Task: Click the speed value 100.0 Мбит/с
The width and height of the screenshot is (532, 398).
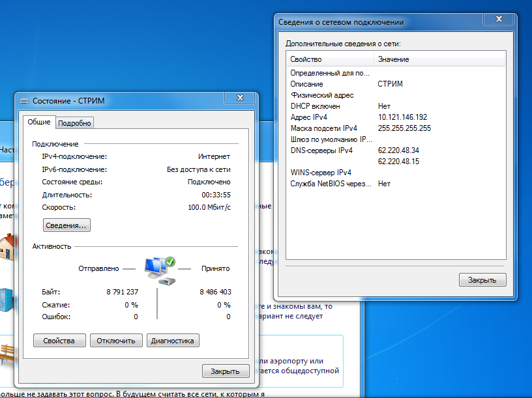Action: (209, 208)
